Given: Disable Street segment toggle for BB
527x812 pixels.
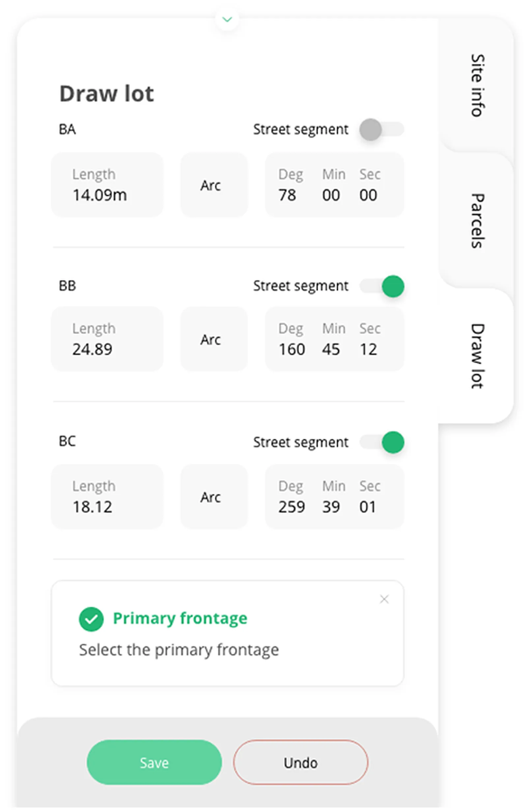Looking at the screenshot, I should tap(381, 286).
